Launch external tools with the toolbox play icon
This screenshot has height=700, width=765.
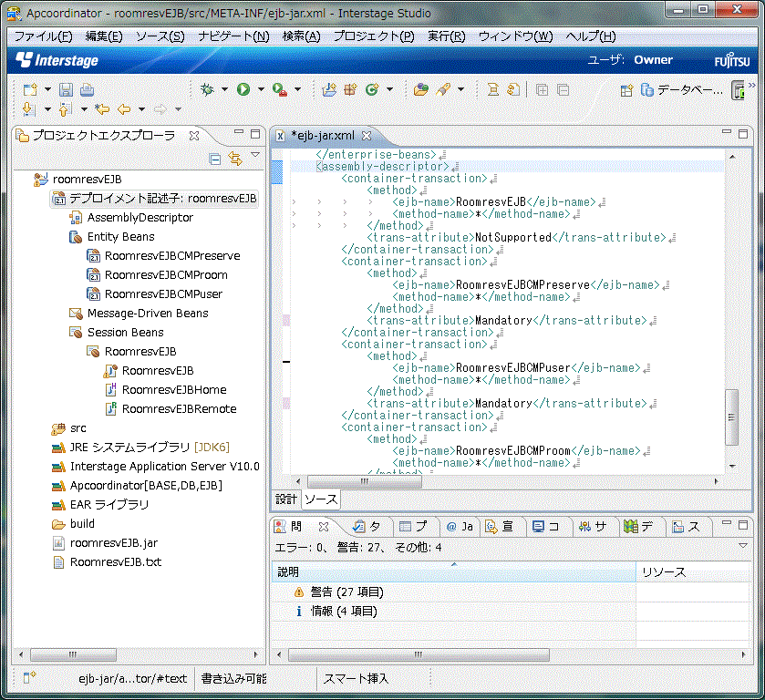pyautogui.click(x=280, y=89)
